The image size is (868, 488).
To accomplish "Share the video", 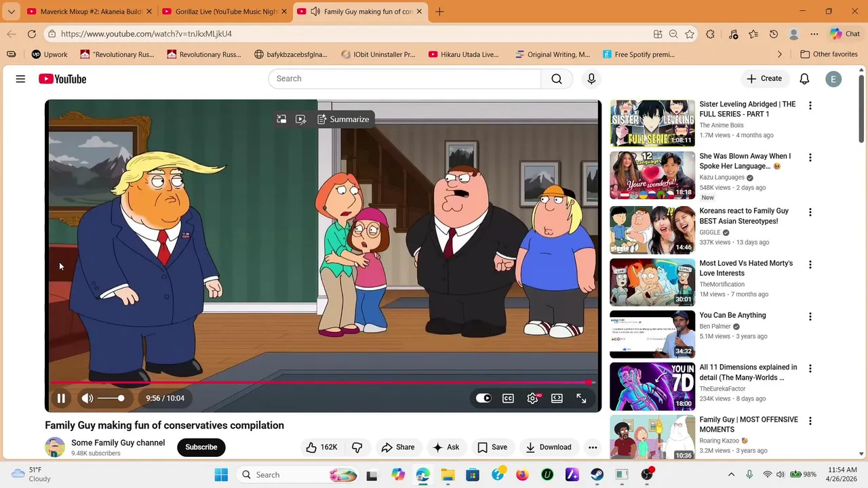I will click(x=398, y=447).
